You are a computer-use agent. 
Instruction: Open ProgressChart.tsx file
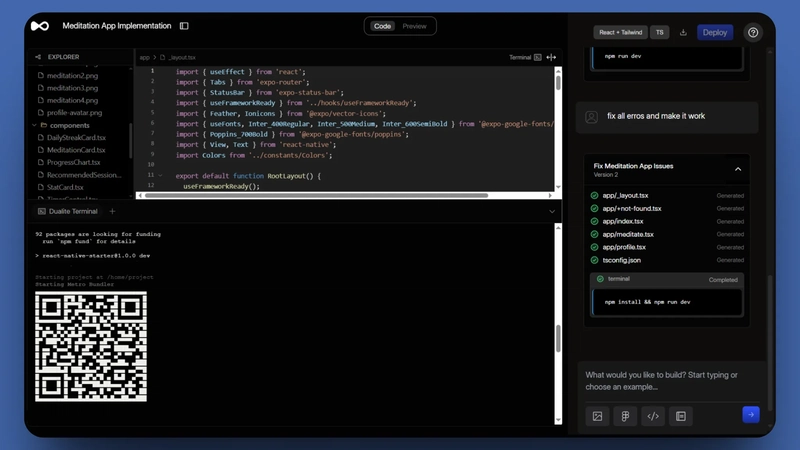(73, 162)
